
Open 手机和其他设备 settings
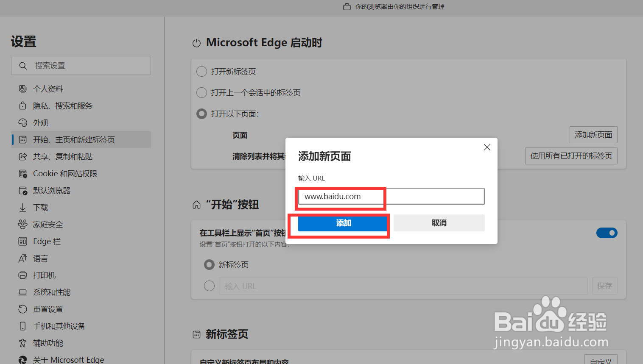point(81,326)
